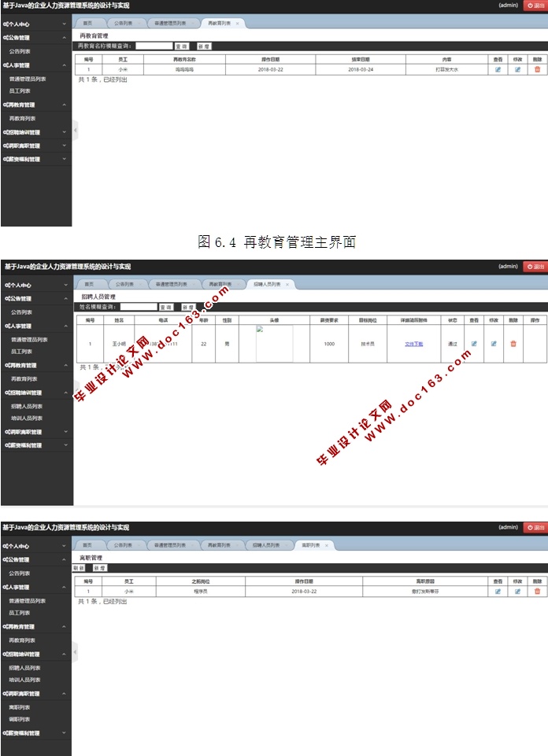The width and height of the screenshot is (548, 756).
Task: Click (admin) user label on 再教育管理 screen
Action: (508, 6)
